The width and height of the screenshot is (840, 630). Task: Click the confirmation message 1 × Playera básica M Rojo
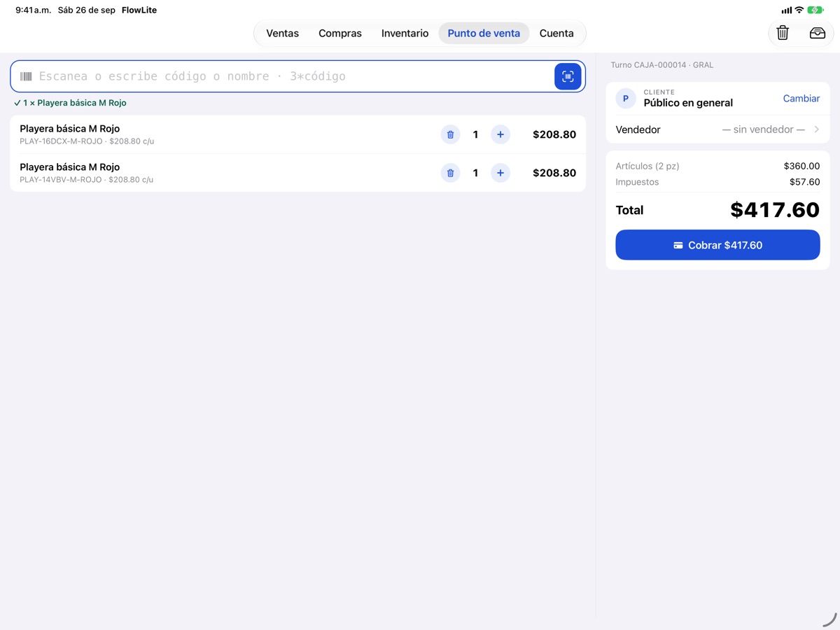click(70, 103)
